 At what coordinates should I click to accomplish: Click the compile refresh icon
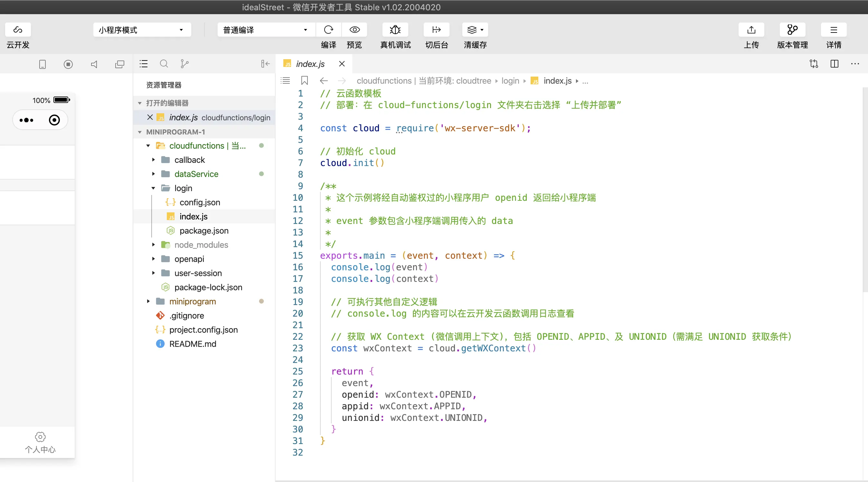point(328,30)
